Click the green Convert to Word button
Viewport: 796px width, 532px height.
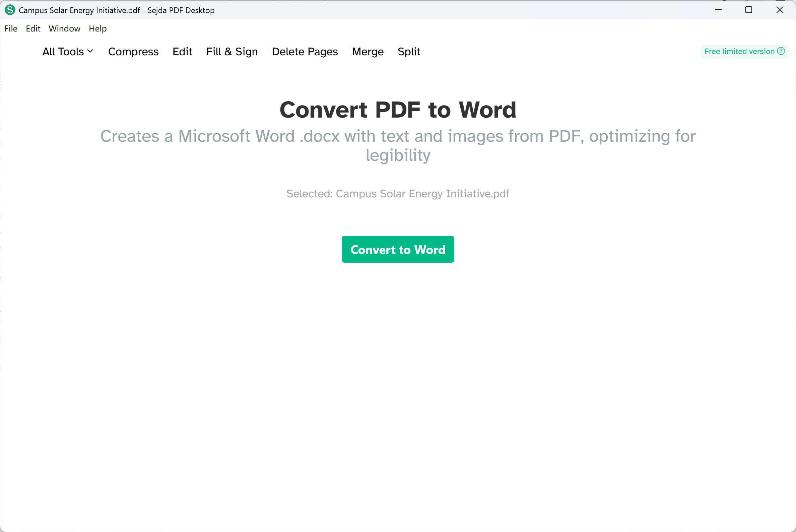tap(398, 249)
